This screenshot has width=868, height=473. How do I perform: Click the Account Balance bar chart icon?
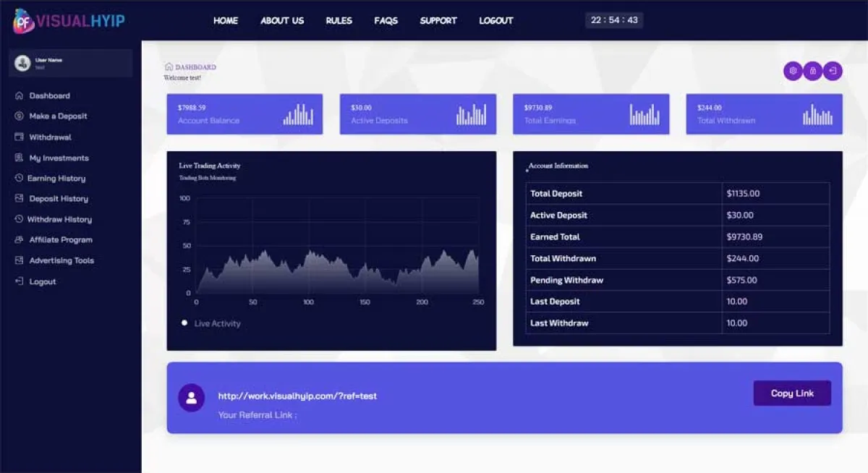(x=298, y=114)
